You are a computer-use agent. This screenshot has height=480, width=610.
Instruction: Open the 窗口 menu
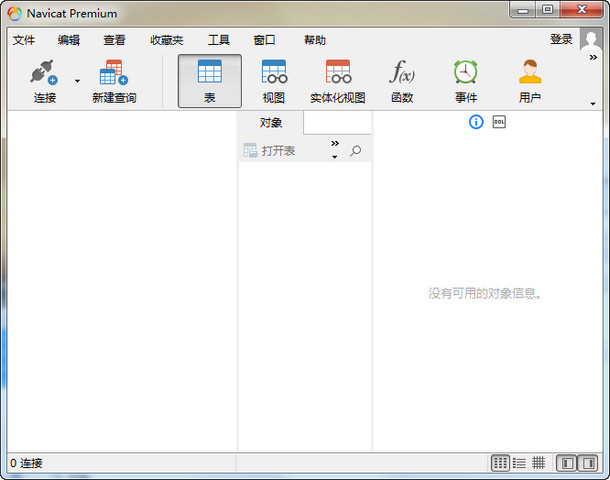coord(265,40)
